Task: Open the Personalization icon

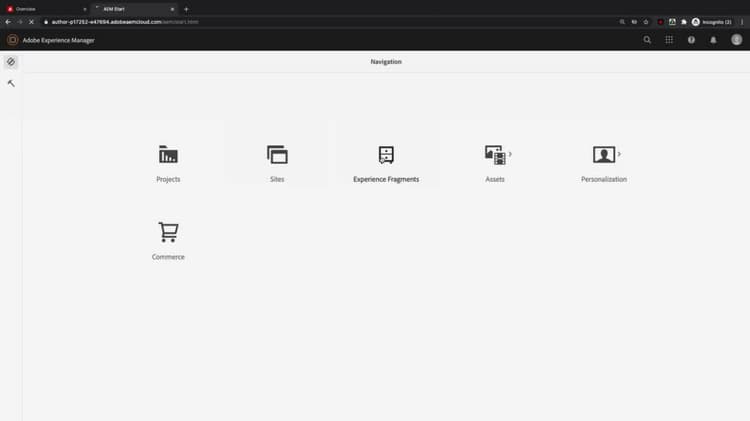Action: tap(604, 155)
